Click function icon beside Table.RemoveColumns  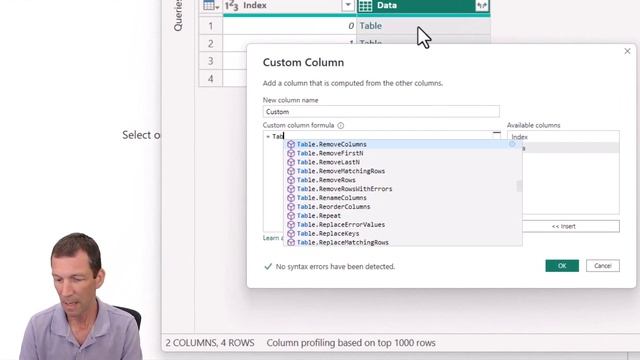(x=291, y=144)
